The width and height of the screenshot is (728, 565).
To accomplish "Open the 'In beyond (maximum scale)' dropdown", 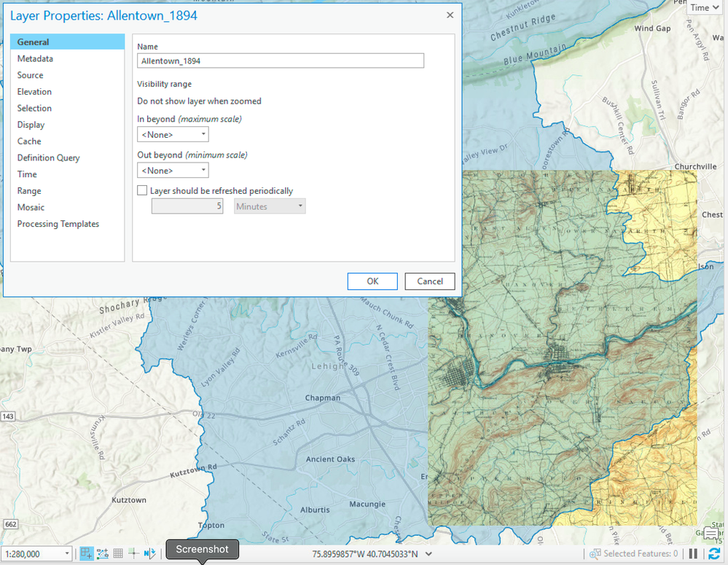I will click(x=173, y=134).
